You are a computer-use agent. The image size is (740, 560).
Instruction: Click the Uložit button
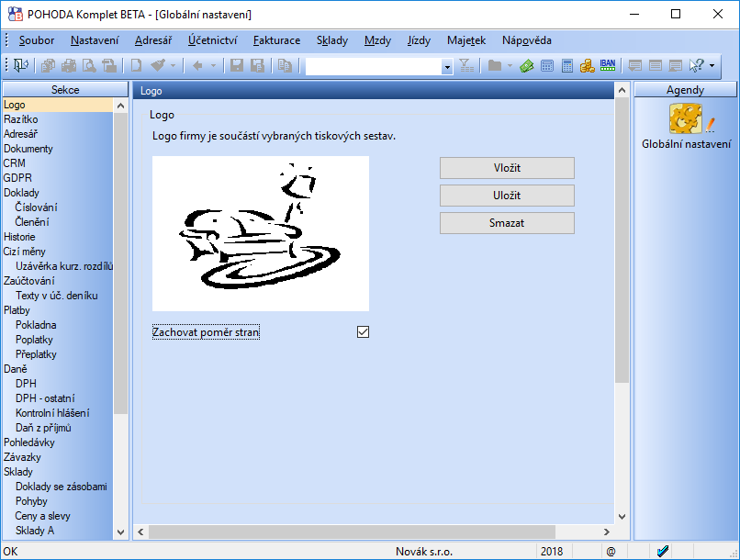(507, 196)
